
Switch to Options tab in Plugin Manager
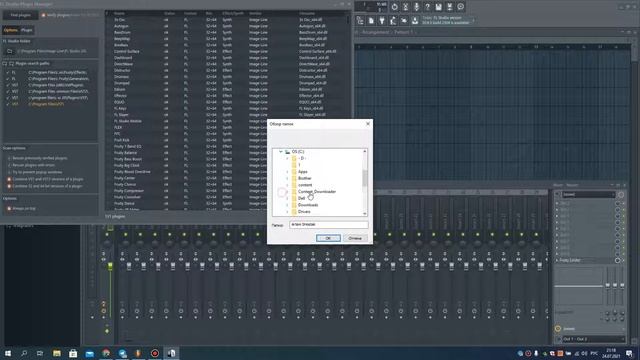(x=11, y=30)
